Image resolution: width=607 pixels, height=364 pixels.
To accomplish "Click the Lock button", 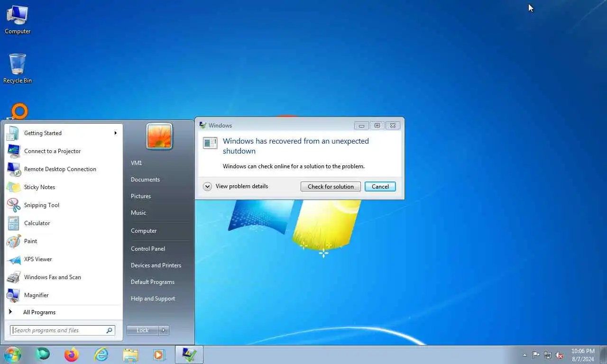I will tap(143, 330).
